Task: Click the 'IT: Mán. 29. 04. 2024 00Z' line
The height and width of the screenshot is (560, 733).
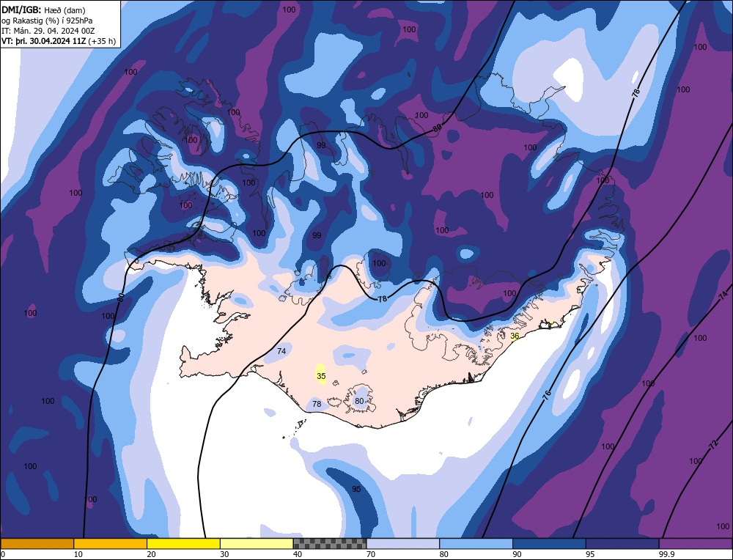Action: point(48,31)
